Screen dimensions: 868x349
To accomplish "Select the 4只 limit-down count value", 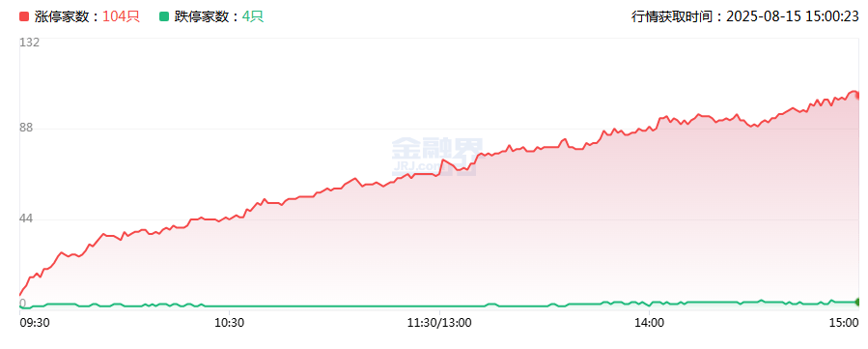I will tap(252, 16).
